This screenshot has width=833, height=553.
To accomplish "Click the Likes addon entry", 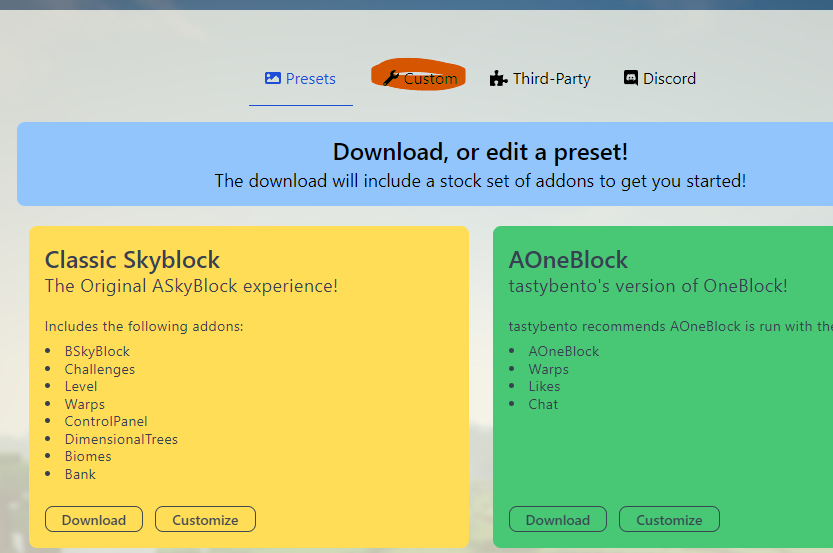I will tap(545, 387).
